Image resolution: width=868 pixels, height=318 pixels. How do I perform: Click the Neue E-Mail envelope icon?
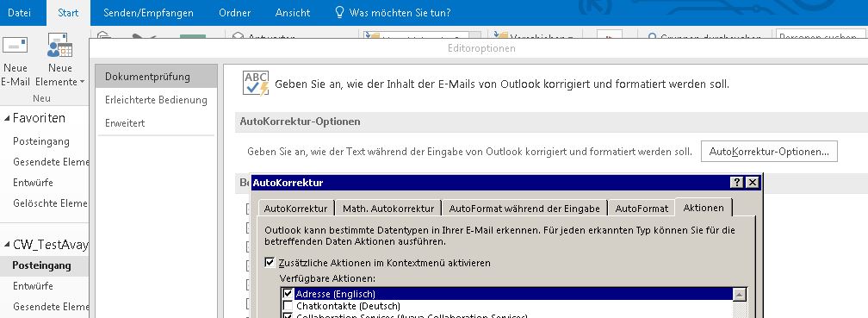15,46
